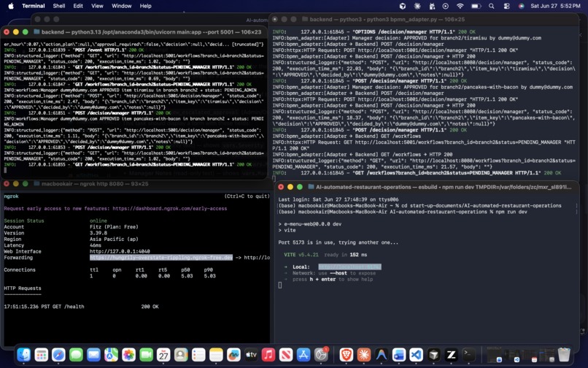The height and width of the screenshot is (368, 588).
Task: Open the Music app in the Dock
Action: click(268, 354)
